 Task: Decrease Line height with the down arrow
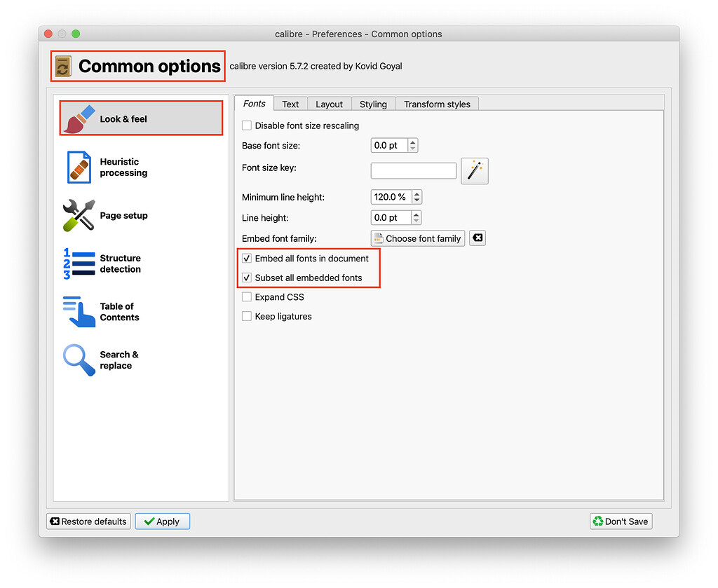(x=416, y=221)
